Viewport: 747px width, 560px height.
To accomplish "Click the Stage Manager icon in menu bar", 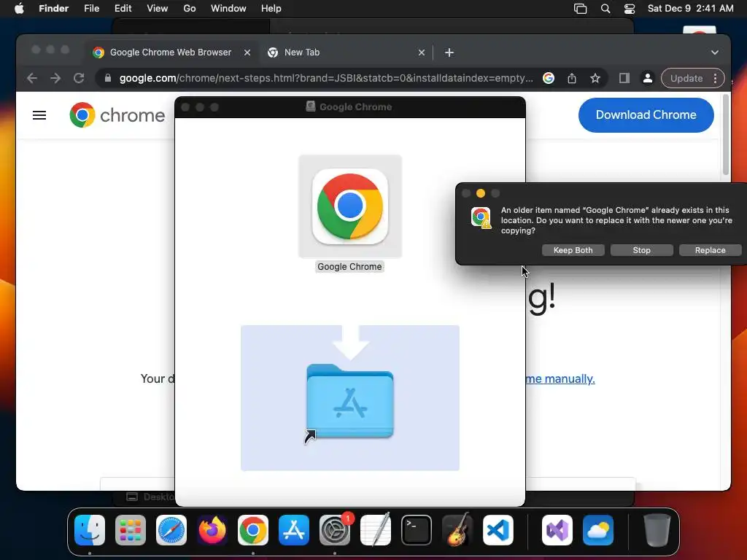I will coord(580,9).
